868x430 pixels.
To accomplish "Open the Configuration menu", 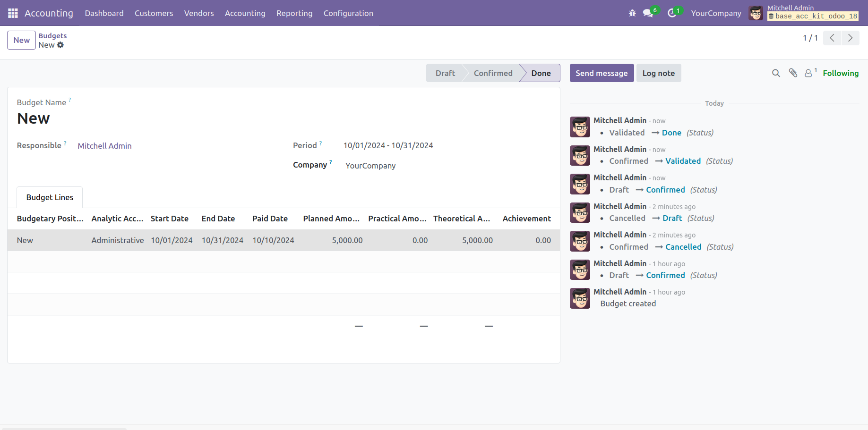I will tap(348, 13).
